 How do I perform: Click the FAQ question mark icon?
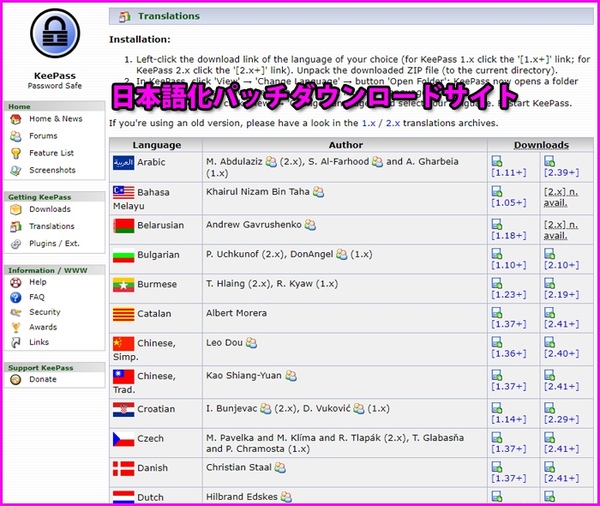pyautogui.click(x=16, y=297)
